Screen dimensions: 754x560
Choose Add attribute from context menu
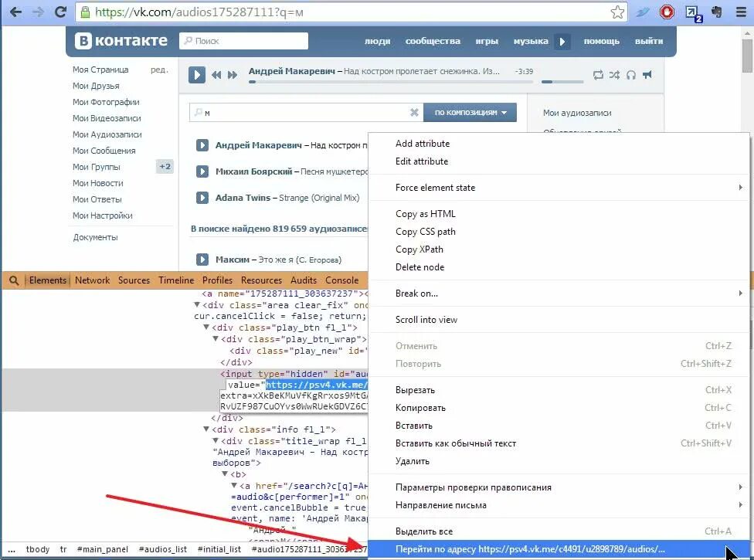tap(559, 143)
